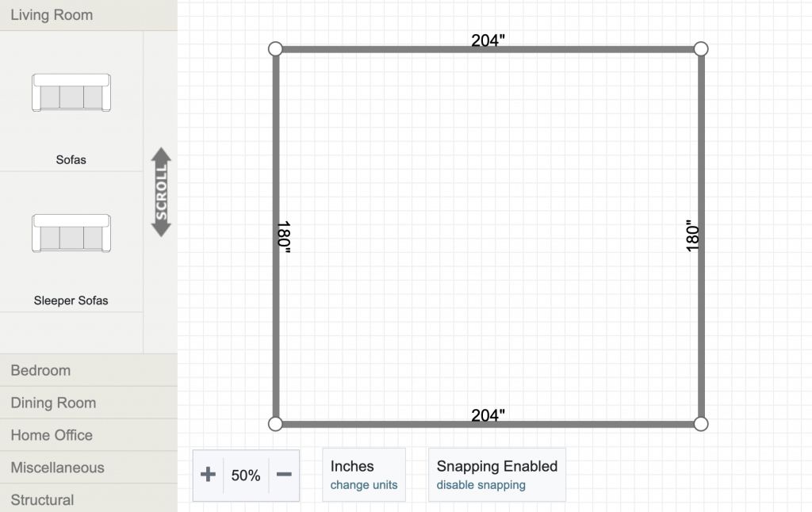Image resolution: width=812 pixels, height=512 pixels.
Task: Click the bottom-left room corner handle
Action: 275,424
